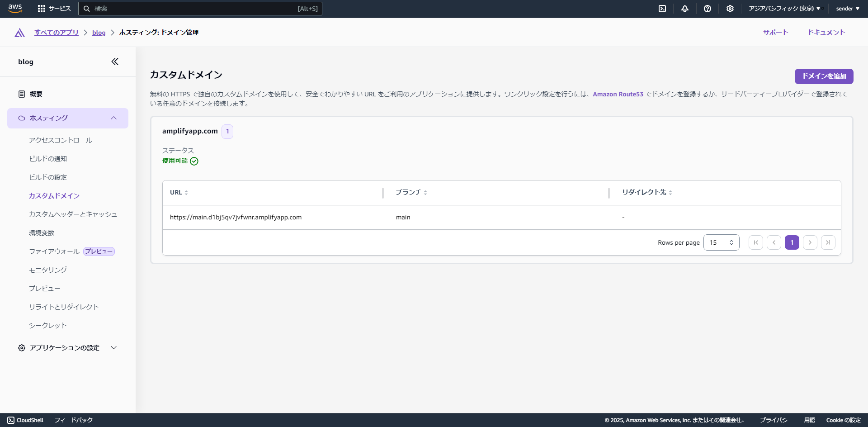Open the help question mark icon
868x427 pixels.
[708, 9]
